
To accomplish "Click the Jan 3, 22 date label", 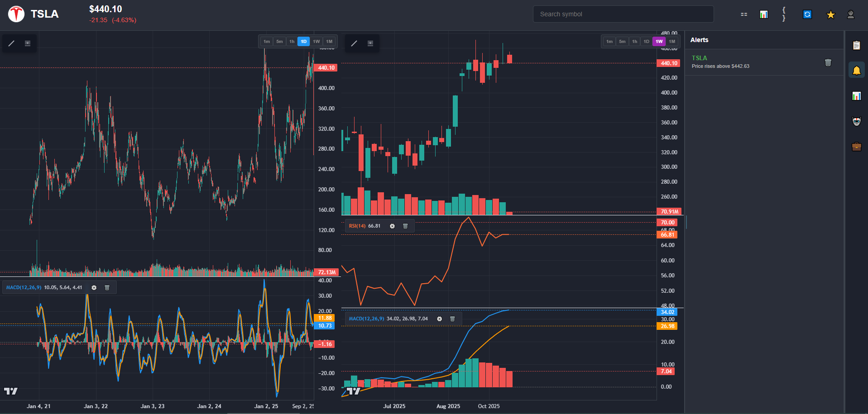I will point(96,406).
